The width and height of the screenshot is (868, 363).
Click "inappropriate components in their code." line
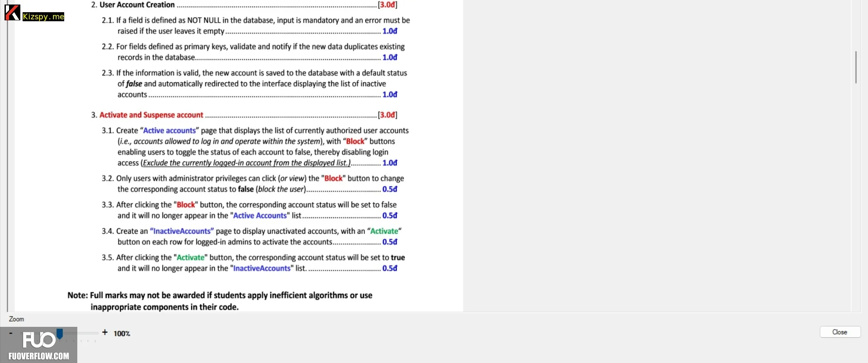click(x=165, y=307)
